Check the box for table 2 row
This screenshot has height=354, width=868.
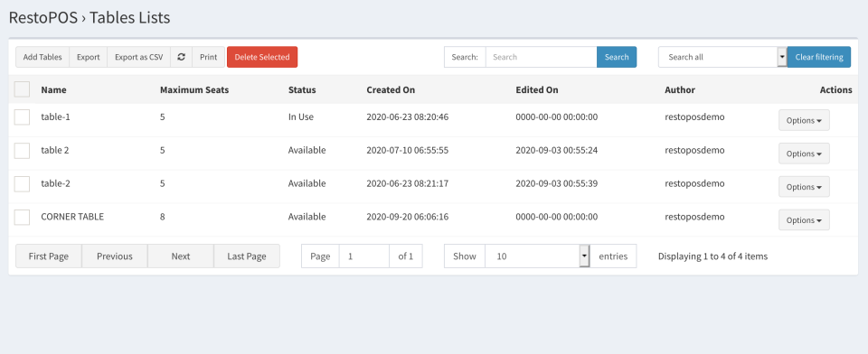(22, 151)
